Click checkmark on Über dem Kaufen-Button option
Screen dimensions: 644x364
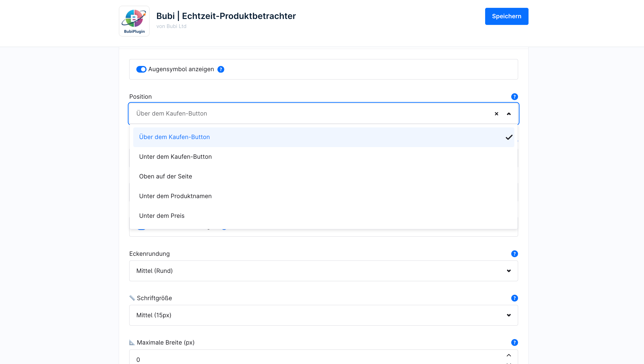click(x=509, y=137)
